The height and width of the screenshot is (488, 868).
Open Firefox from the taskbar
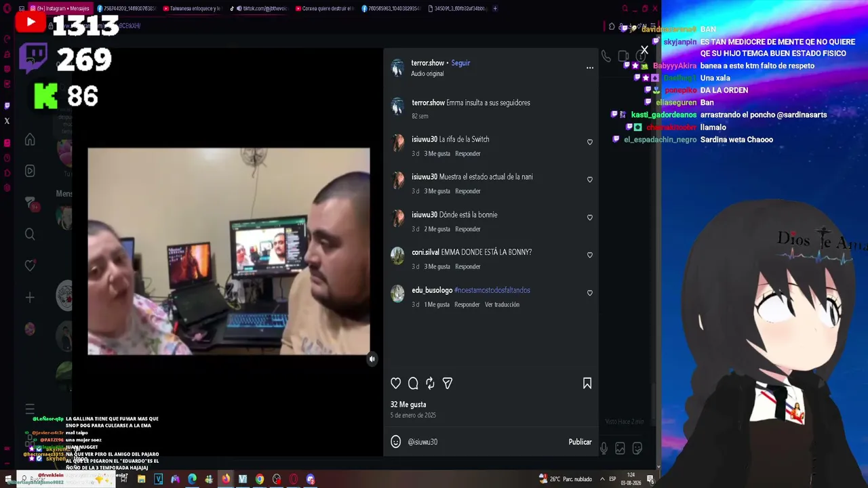point(226,479)
